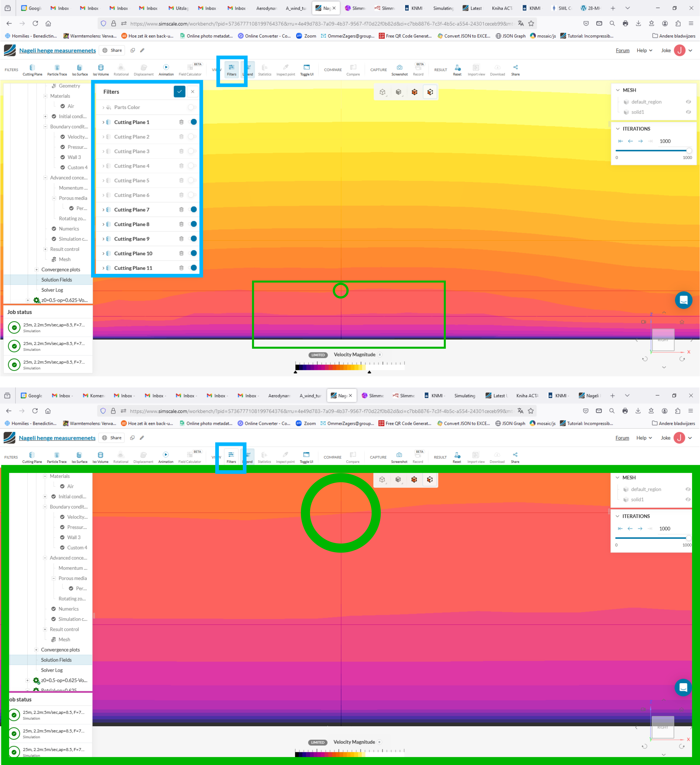700x765 pixels.
Task: Turn on Cutting Plane 3 toggle
Action: tap(192, 151)
